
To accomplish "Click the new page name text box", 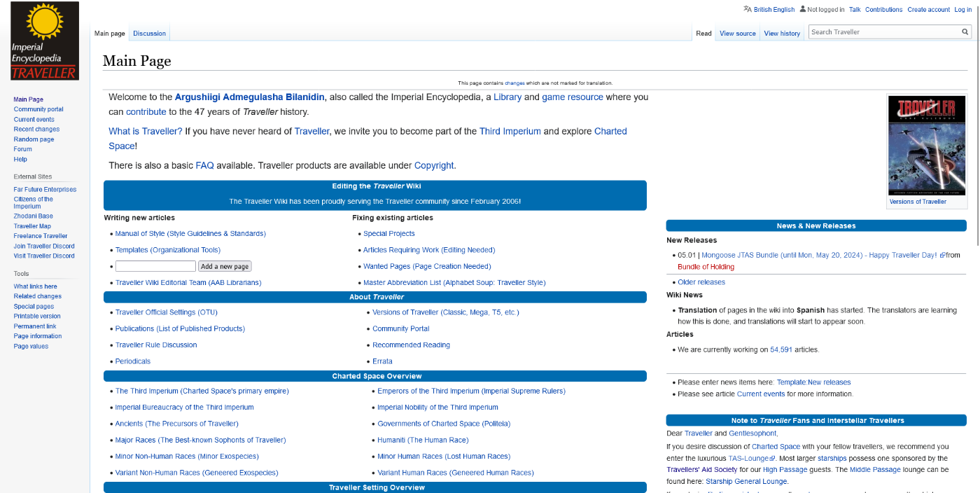I will [x=155, y=266].
